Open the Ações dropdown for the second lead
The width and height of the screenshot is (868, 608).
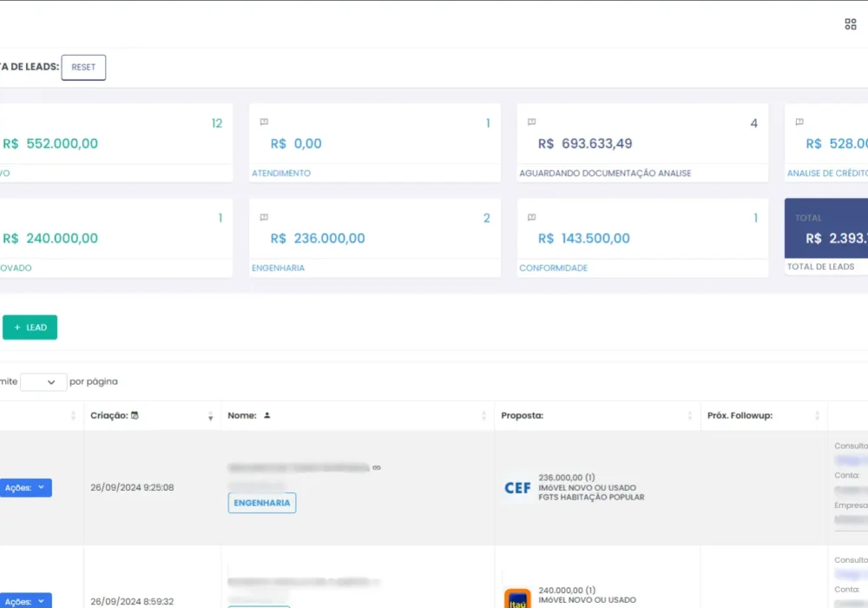pos(25,600)
